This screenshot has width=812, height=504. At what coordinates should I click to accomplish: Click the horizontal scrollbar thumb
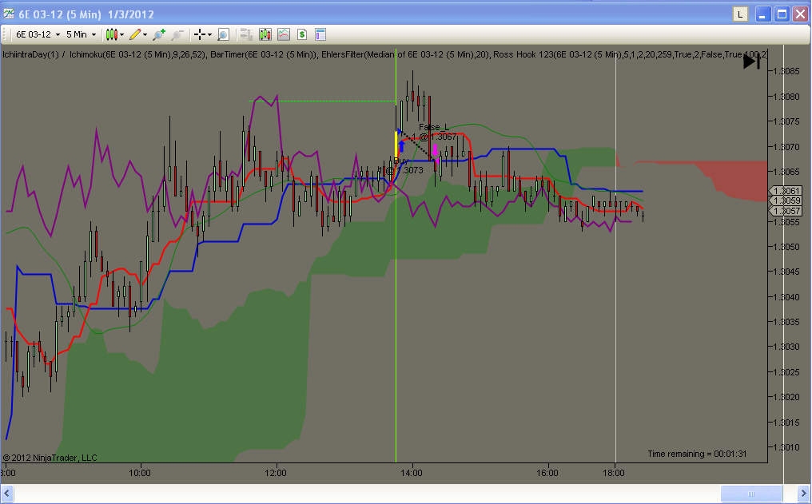coord(751,493)
